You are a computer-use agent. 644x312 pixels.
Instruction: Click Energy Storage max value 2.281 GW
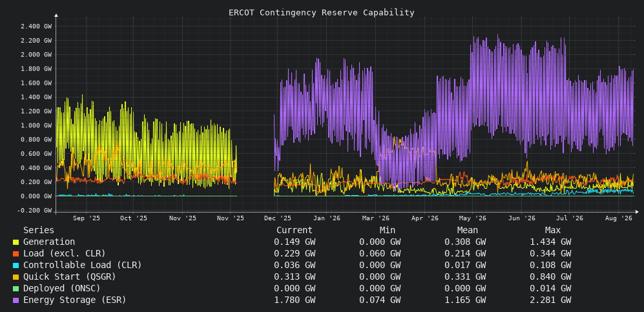point(550,300)
